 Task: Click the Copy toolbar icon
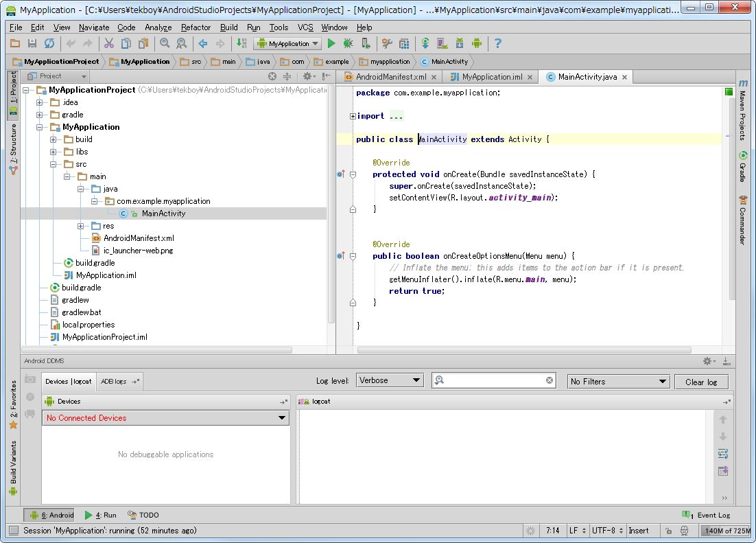(126, 43)
